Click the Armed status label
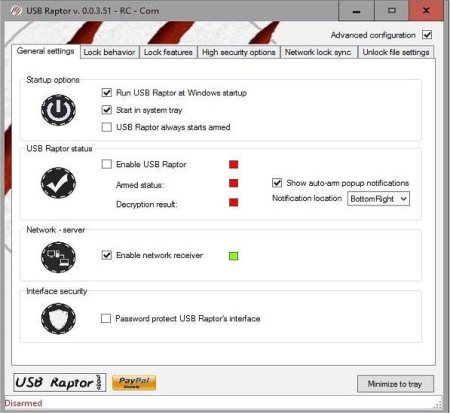 click(140, 185)
